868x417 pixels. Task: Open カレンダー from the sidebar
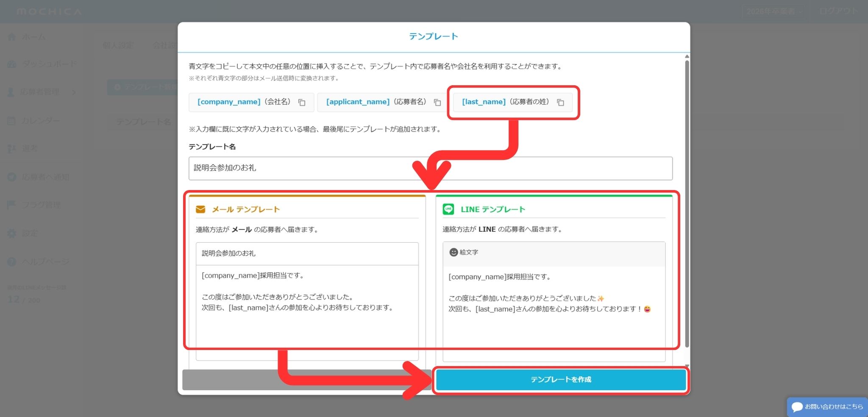[x=40, y=121]
